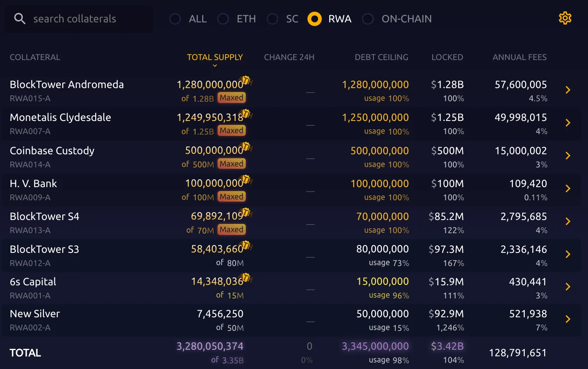Screen dimensions: 588x369
Task: Select the ALL radio filter
Action: point(175,19)
